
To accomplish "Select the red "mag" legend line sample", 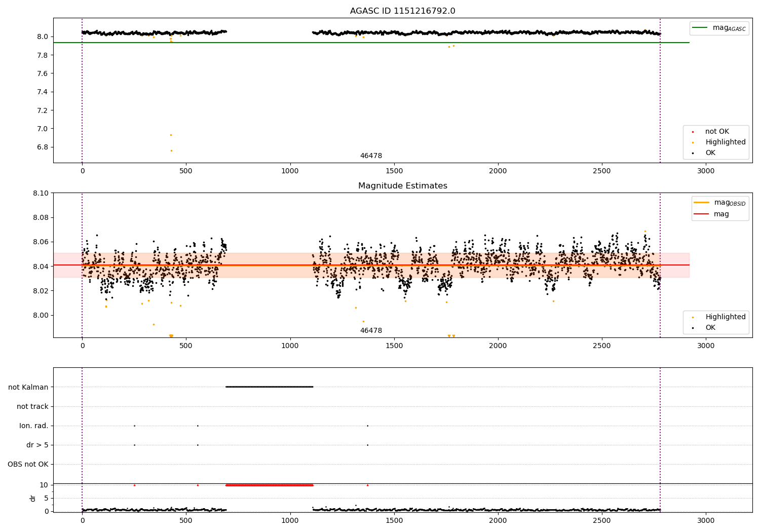I will 701,214.
